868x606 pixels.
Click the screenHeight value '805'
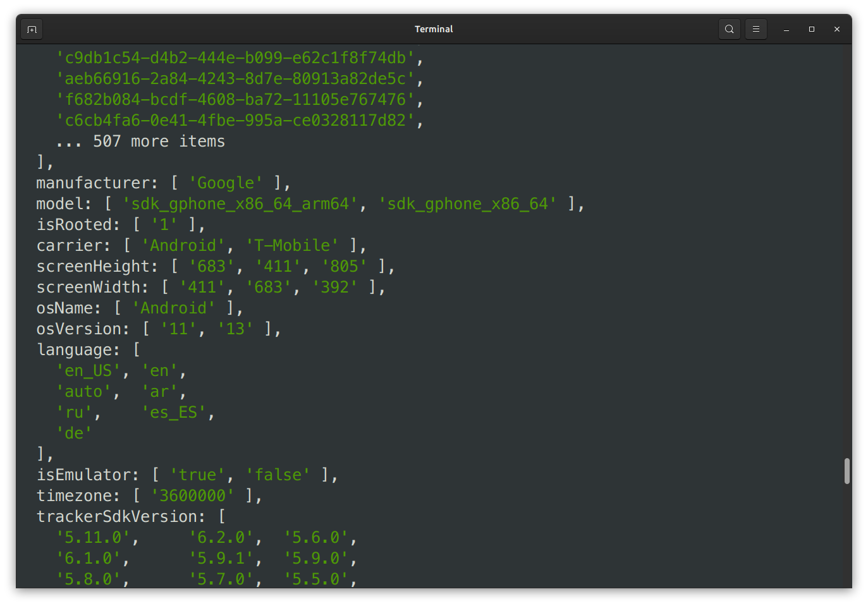point(345,266)
